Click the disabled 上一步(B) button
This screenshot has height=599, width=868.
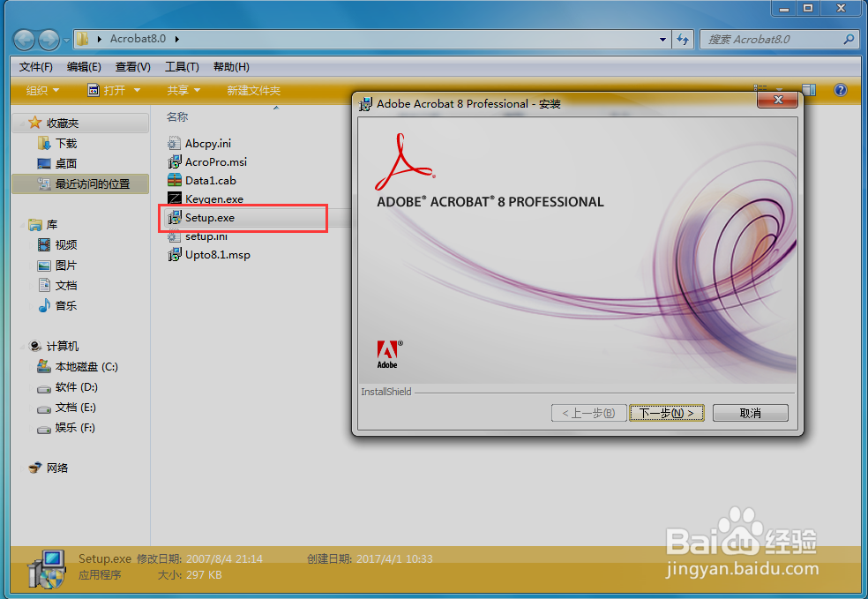pos(588,413)
